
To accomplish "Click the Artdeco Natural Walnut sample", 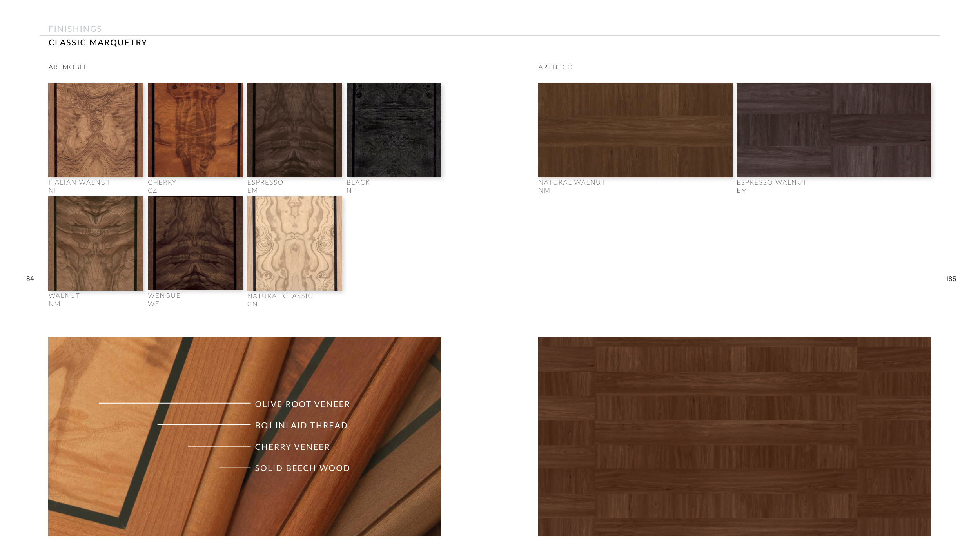I will click(635, 130).
